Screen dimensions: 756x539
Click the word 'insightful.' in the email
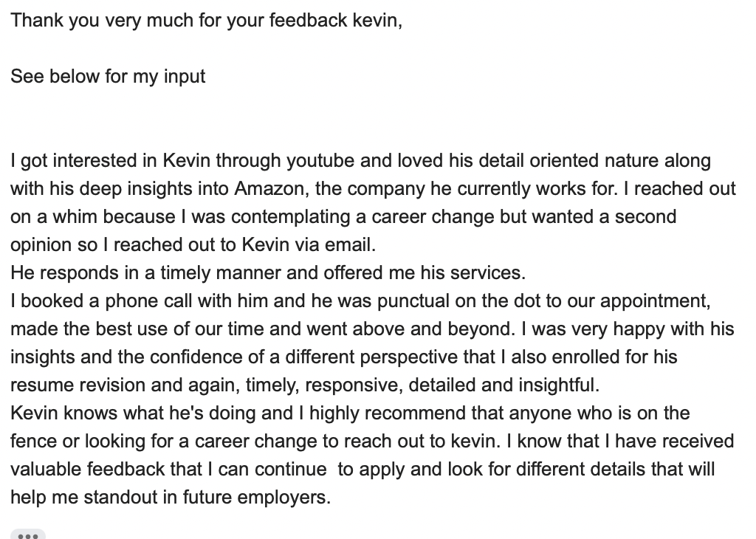click(x=560, y=385)
